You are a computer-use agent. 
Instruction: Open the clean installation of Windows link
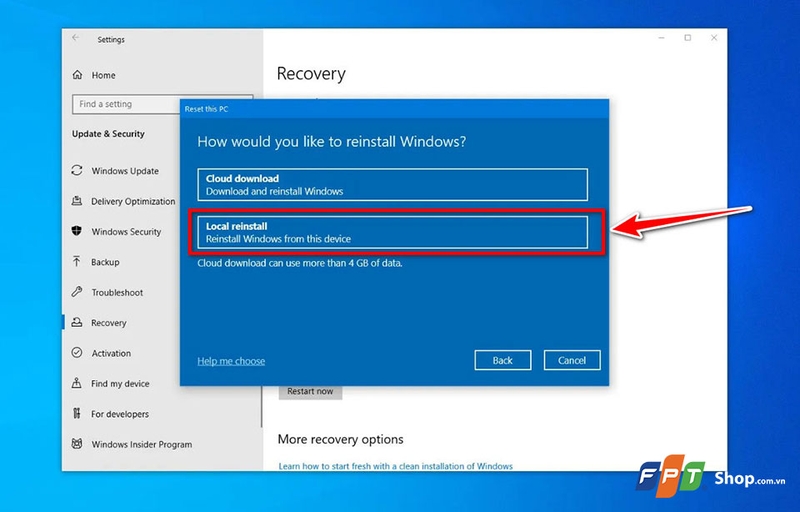[395, 466]
